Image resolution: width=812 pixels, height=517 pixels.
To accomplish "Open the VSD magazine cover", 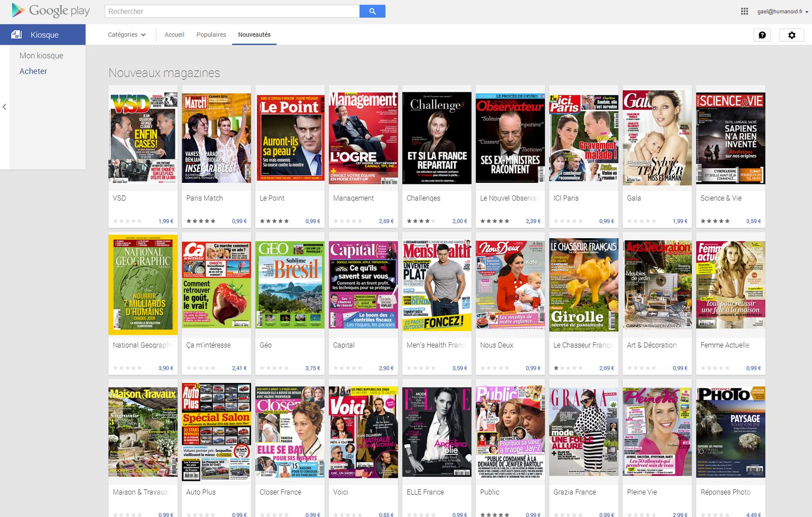I will pyautogui.click(x=143, y=138).
